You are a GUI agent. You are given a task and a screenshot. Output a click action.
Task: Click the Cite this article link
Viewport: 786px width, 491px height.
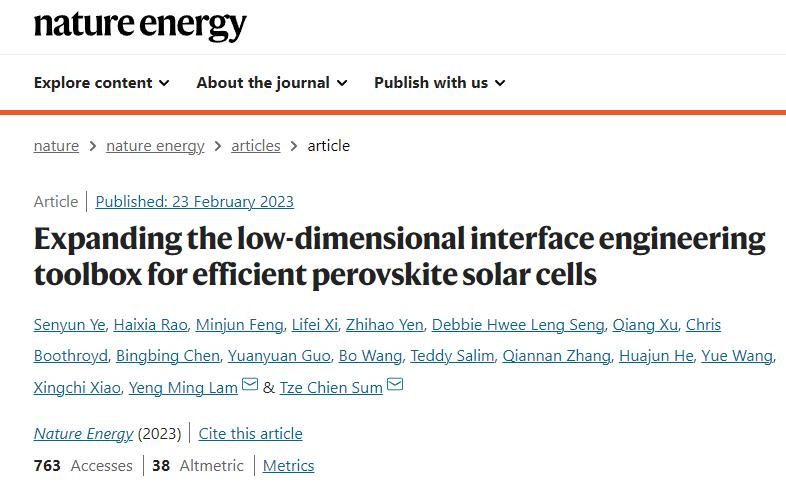[x=250, y=434]
